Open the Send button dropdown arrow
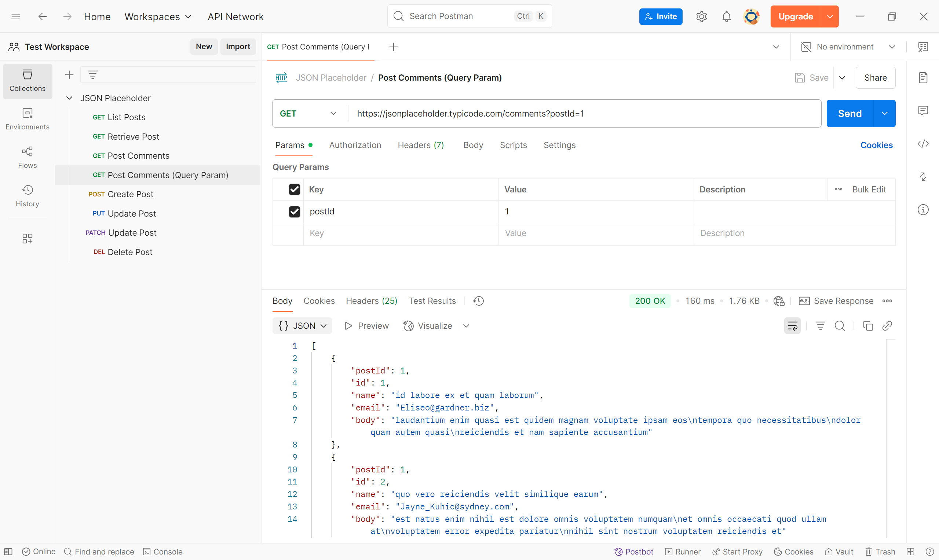The image size is (939, 560). [884, 114]
